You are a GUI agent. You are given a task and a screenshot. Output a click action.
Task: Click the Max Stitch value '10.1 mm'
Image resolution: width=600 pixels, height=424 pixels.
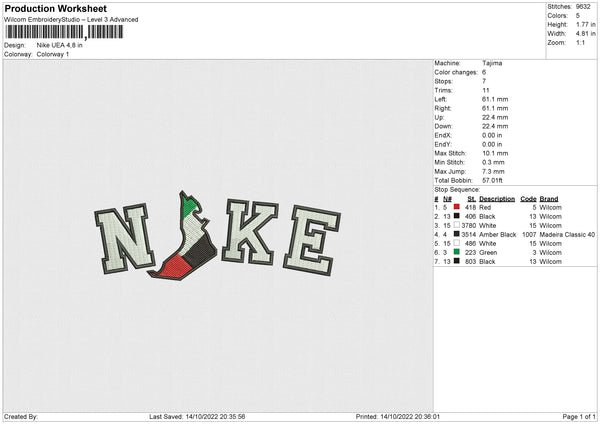[x=495, y=153]
